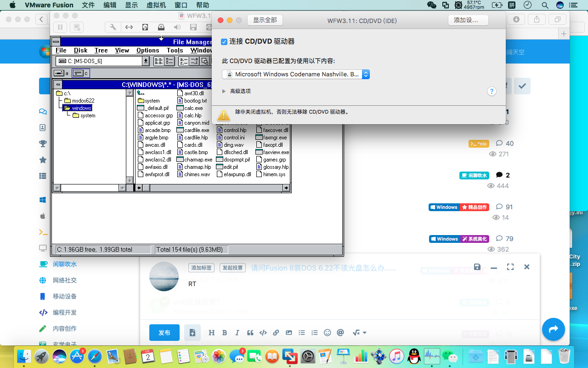Pause the virtual machine in VMware toolbar
588x368 pixels.
pyautogui.click(x=60, y=27)
